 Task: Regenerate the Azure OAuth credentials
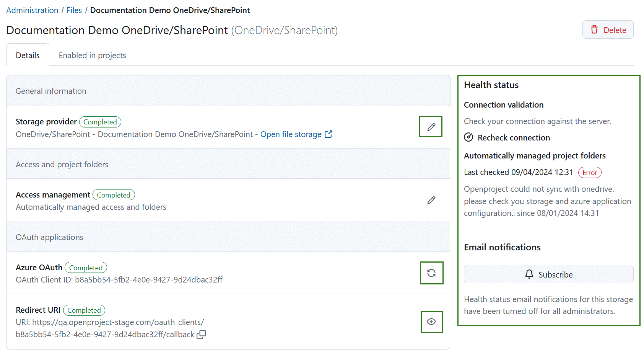[432, 273]
